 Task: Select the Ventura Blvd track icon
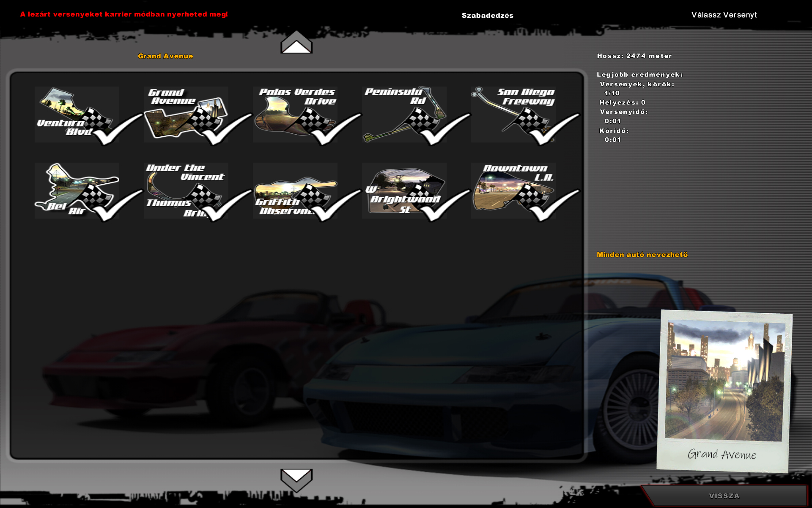tap(77, 114)
